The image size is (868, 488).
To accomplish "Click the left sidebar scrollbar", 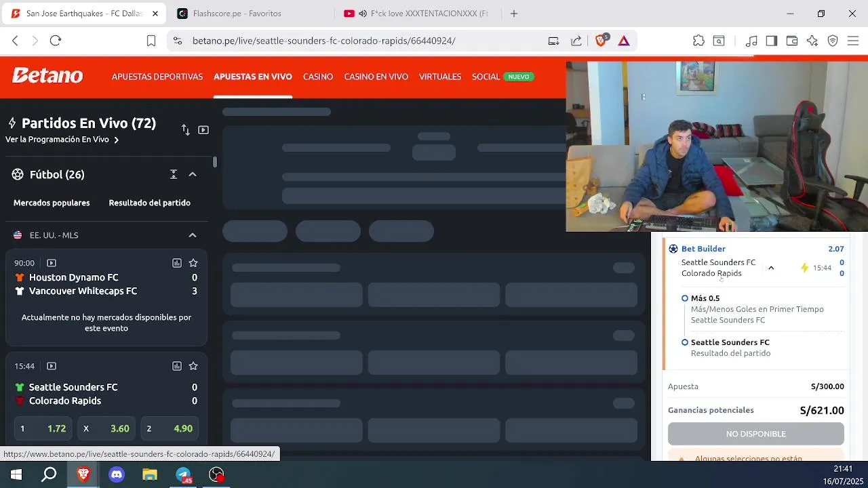I will click(215, 162).
